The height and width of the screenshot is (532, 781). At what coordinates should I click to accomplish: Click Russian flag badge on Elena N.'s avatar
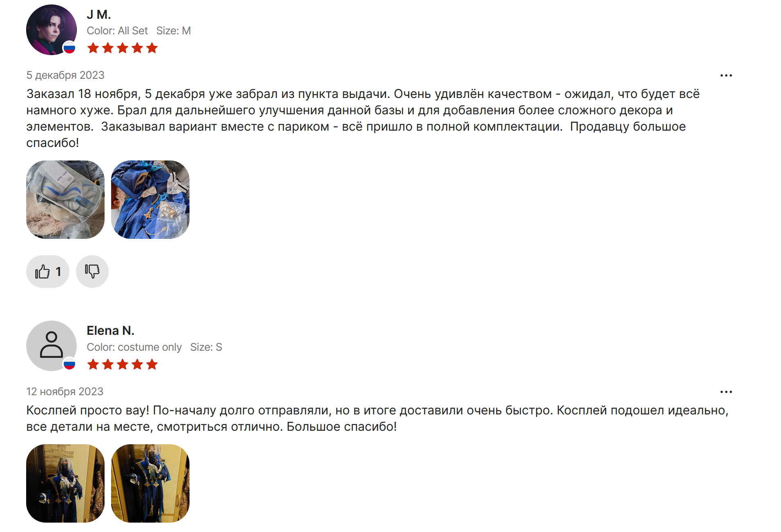click(69, 364)
